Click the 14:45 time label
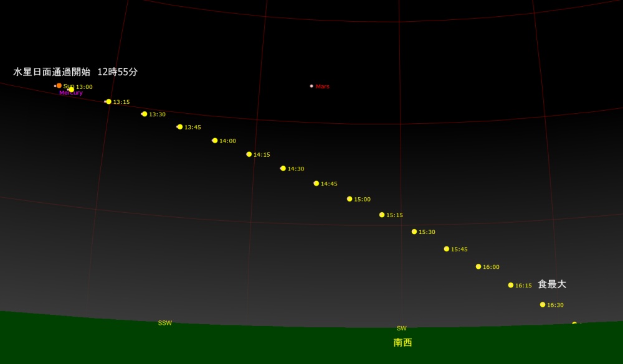This screenshot has width=623, height=364. pos(329,184)
